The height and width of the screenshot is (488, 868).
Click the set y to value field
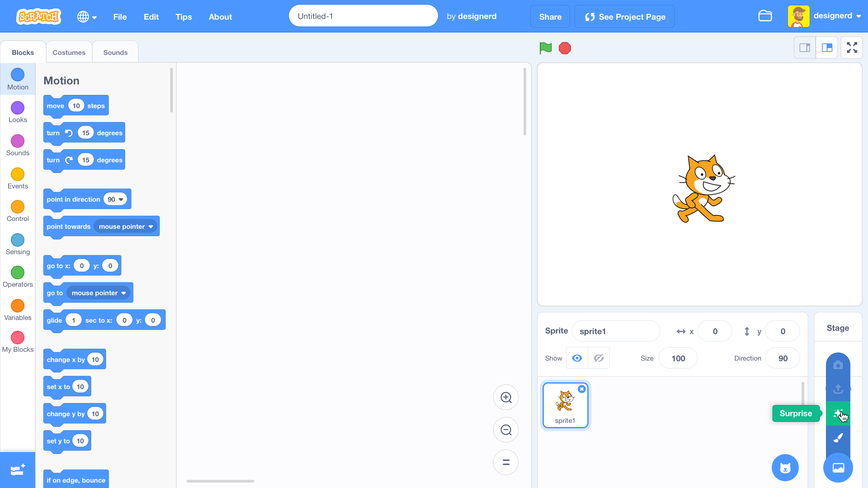(x=80, y=441)
